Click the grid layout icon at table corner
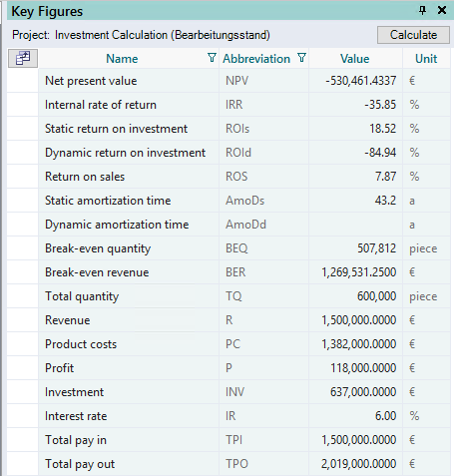Image resolution: width=454 pixels, height=476 pixels. click(23, 58)
